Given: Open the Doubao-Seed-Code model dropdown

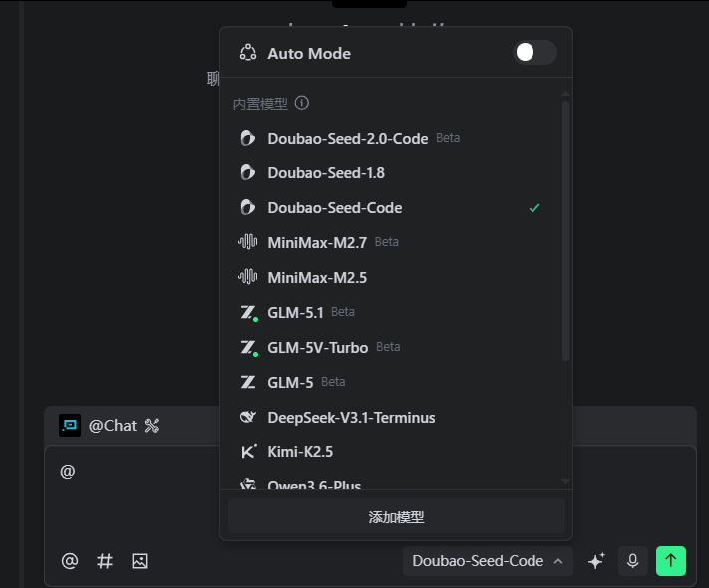Looking at the screenshot, I should click(488, 561).
